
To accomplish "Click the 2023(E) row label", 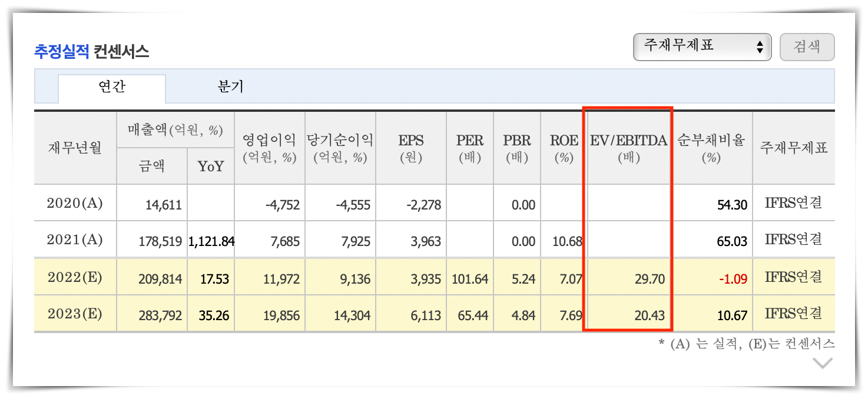I will click(x=75, y=314).
